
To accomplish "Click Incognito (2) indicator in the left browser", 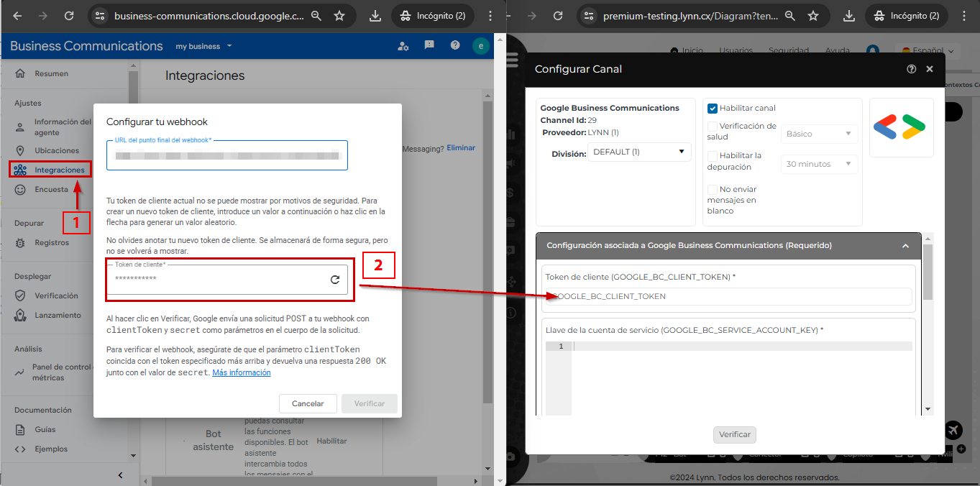I will (x=432, y=16).
